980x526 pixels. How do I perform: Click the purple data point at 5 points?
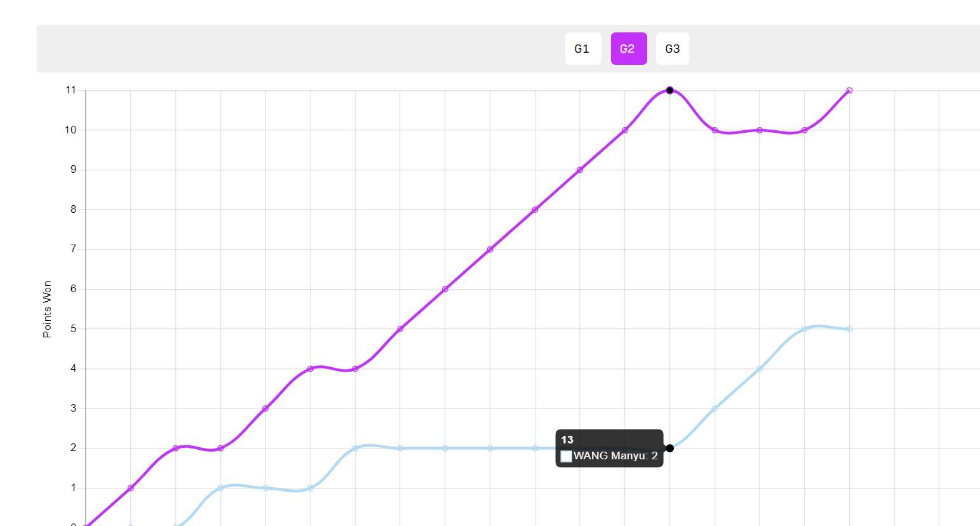(400, 329)
